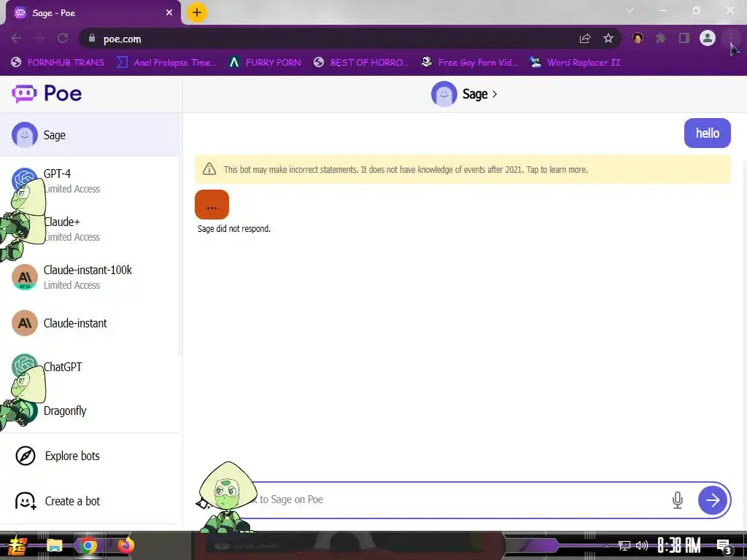The width and height of the screenshot is (747, 560).
Task: Activate the microphone voice input
Action: [678, 500]
